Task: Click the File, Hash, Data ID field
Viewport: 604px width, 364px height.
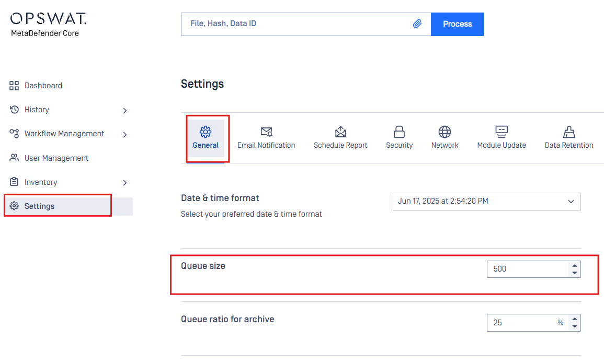Action: [296, 24]
